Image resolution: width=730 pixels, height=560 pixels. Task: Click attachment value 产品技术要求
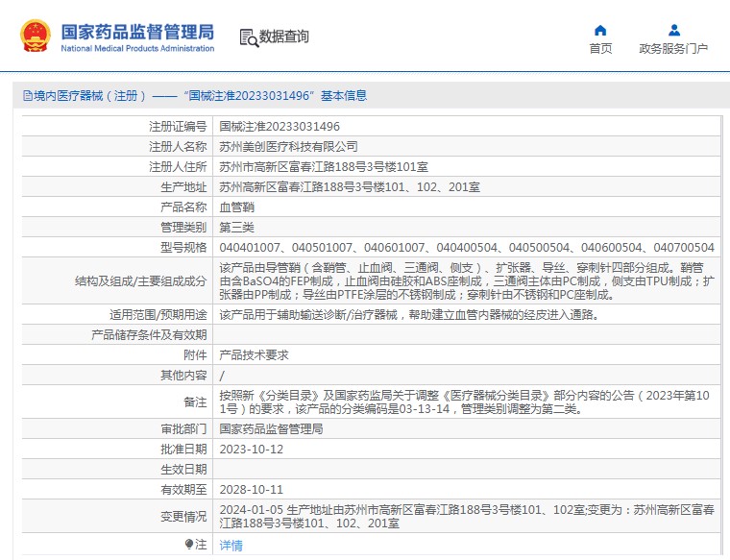pos(255,355)
